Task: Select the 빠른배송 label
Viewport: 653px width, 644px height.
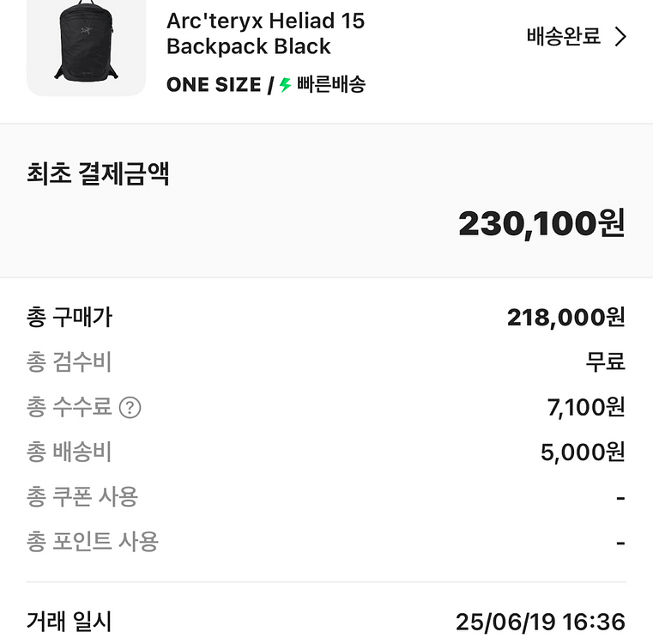Action: [x=331, y=85]
